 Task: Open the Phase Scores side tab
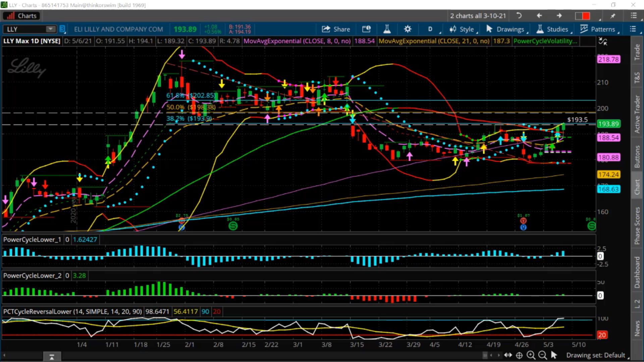click(637, 226)
